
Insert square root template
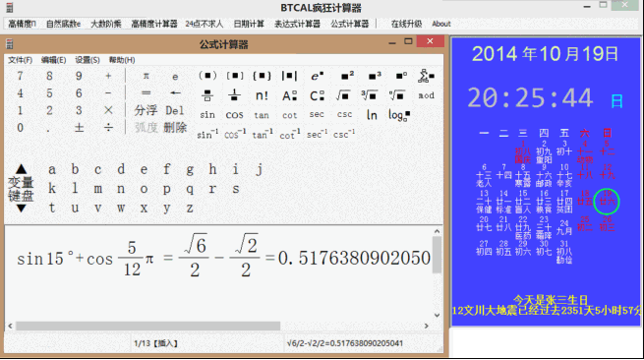click(x=343, y=95)
